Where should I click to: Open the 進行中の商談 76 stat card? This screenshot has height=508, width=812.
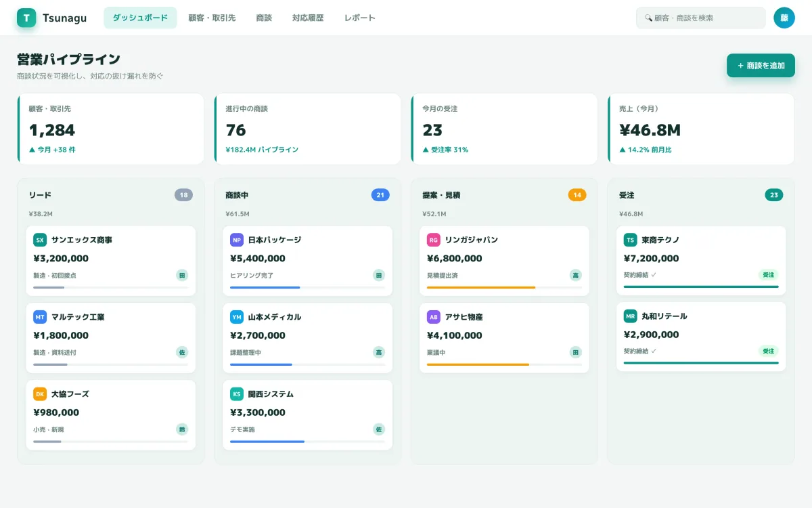click(x=307, y=129)
